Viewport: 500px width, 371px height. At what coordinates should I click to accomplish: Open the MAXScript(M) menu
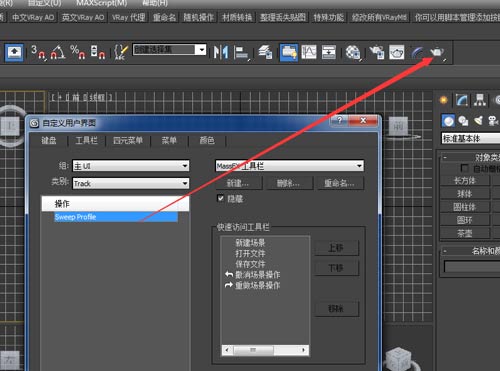[x=101, y=3]
